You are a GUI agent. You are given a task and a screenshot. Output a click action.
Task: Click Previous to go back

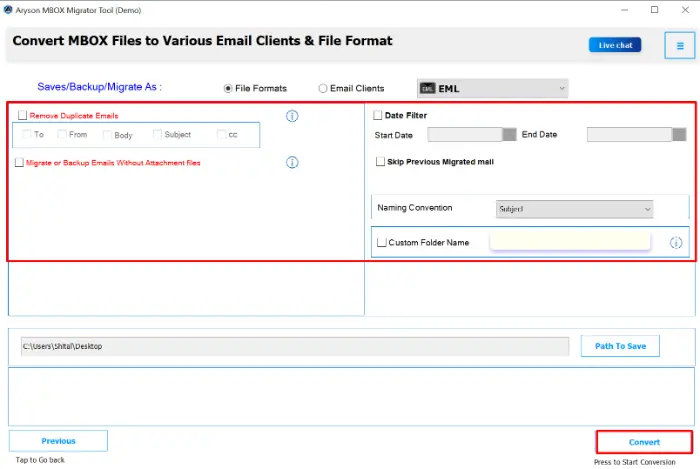coord(58,441)
